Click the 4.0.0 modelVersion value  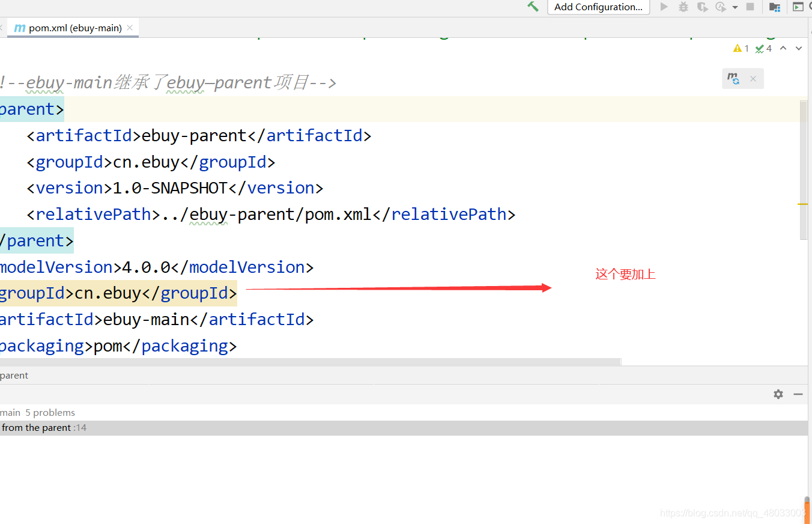(147, 267)
